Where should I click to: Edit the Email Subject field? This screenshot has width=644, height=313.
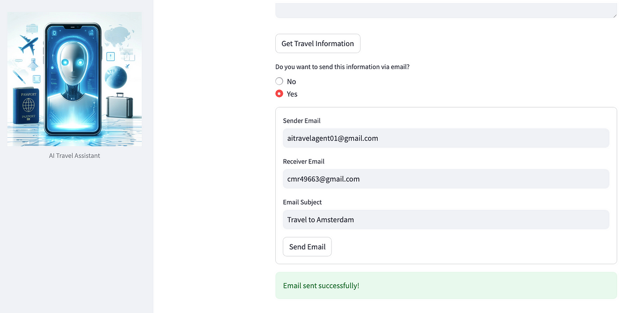[x=445, y=220]
